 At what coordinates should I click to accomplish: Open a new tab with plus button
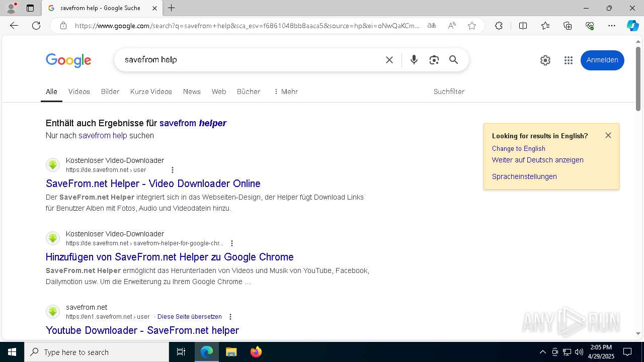coord(172,8)
